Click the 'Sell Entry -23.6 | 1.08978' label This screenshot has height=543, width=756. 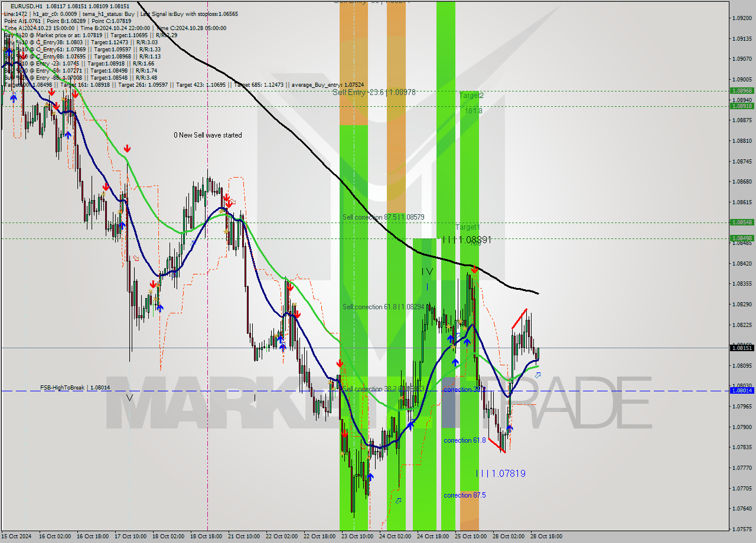[x=374, y=93]
